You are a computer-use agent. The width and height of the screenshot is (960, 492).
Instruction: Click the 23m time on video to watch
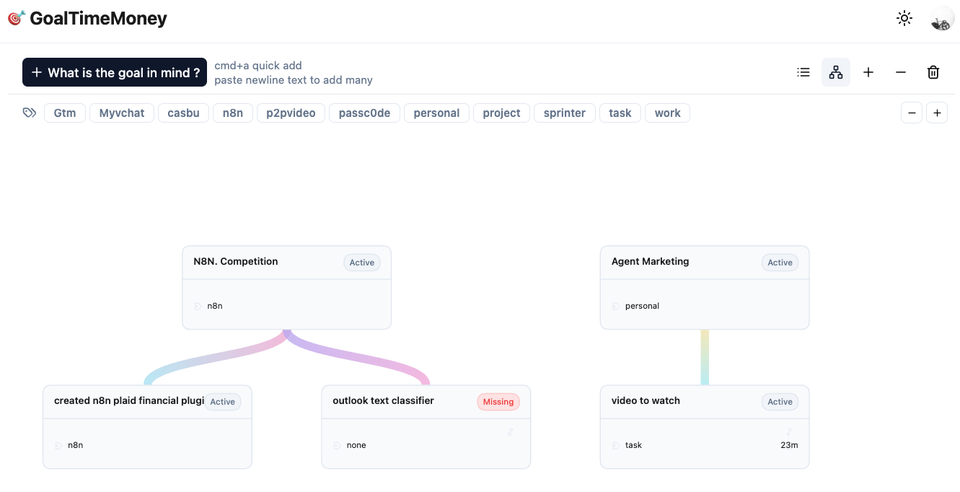[x=789, y=445]
